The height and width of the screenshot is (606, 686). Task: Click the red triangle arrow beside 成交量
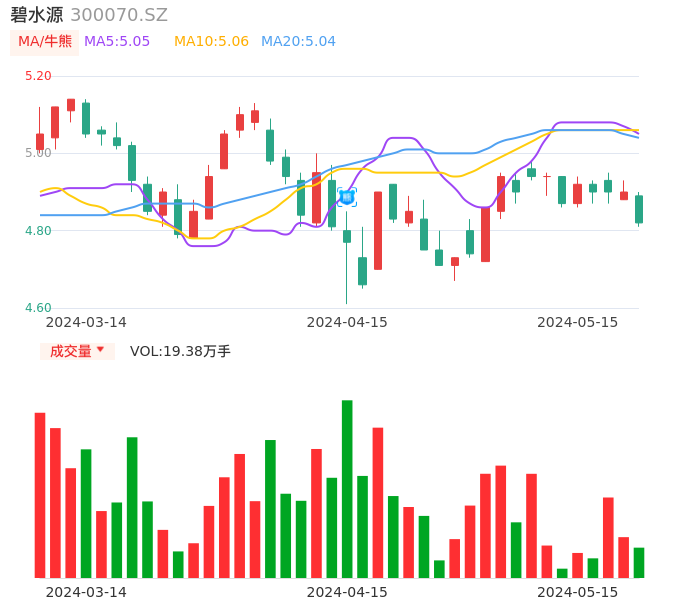click(100, 350)
